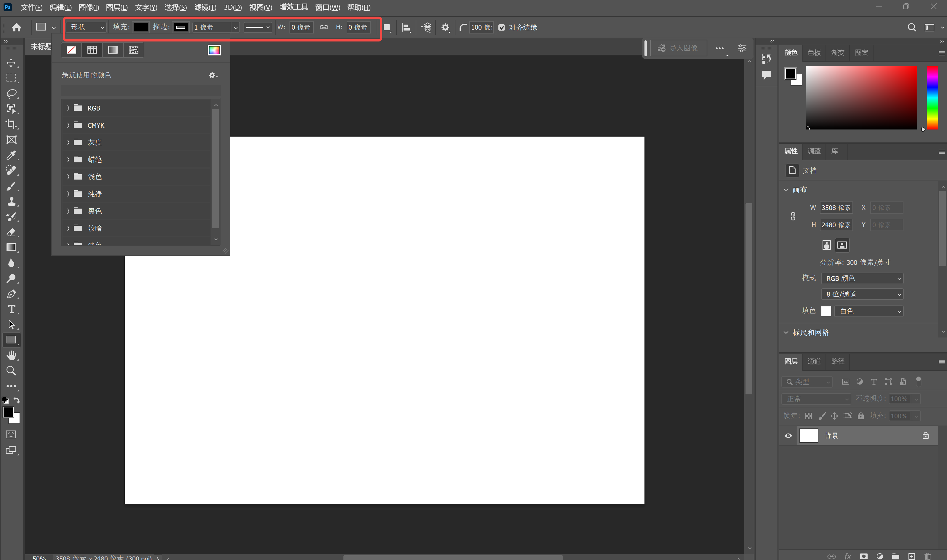Screen dimensions: 947x560
Task: Switch to the 通道 tab
Action: [814, 361]
